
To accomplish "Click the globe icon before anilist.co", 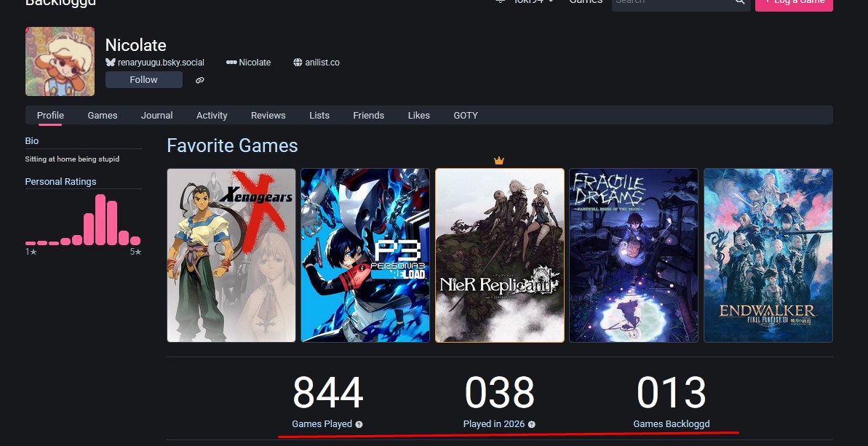I will click(x=298, y=63).
